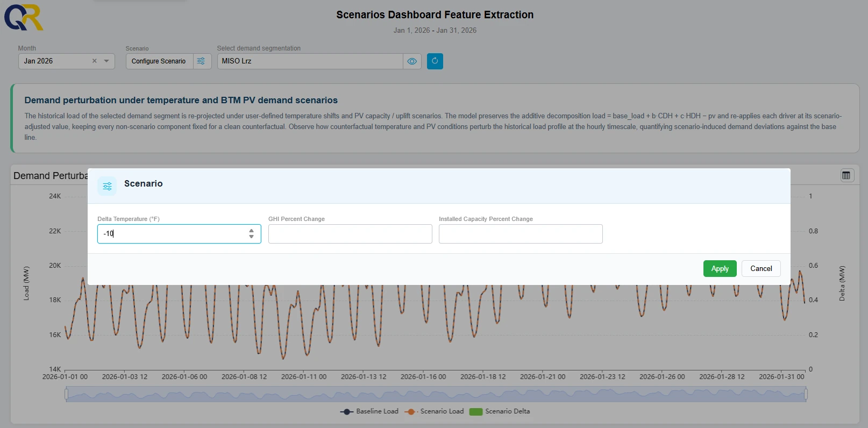The image size is (868, 428).
Task: Click the 'GHI Percent Change' label
Action: coord(296,219)
